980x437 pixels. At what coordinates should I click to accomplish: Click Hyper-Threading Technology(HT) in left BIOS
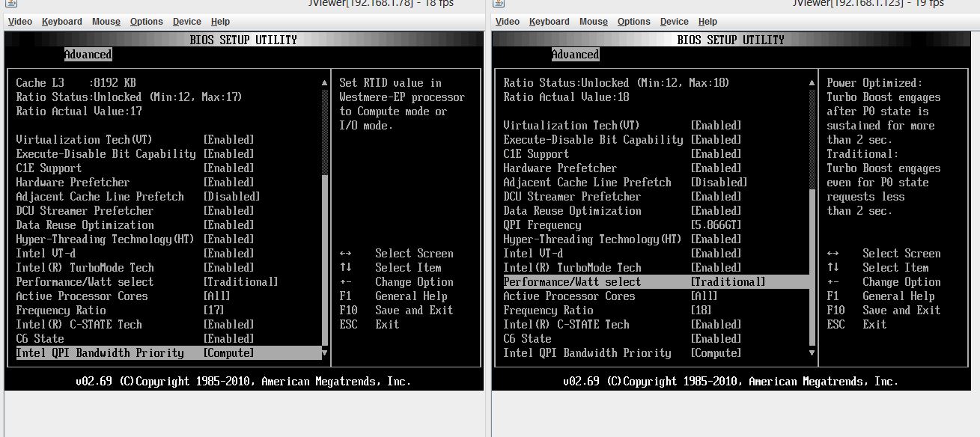(x=106, y=239)
